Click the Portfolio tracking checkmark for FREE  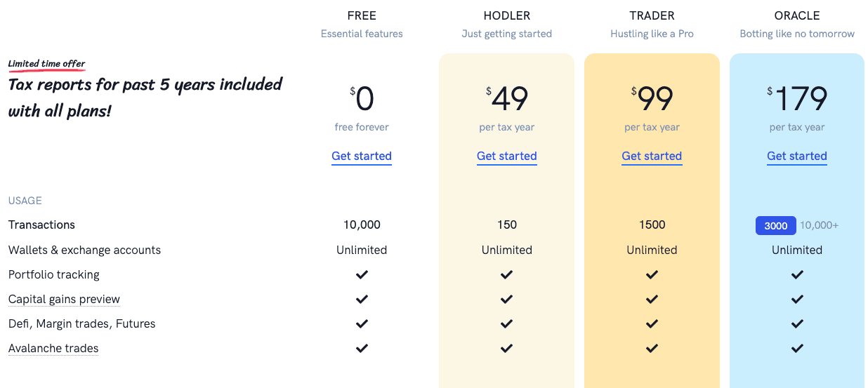tap(362, 274)
